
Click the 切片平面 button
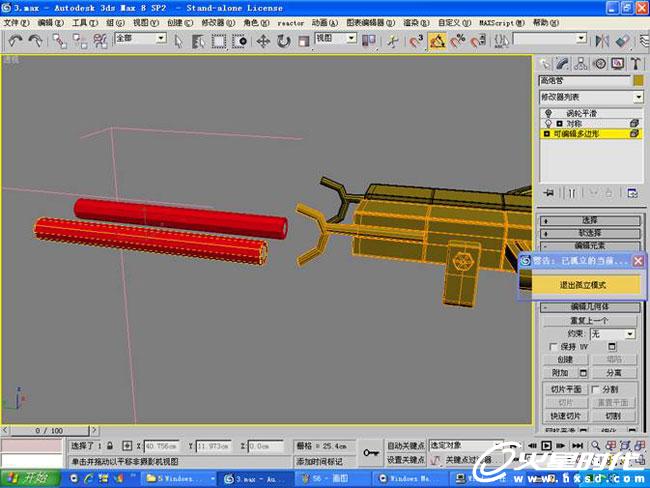coord(565,389)
